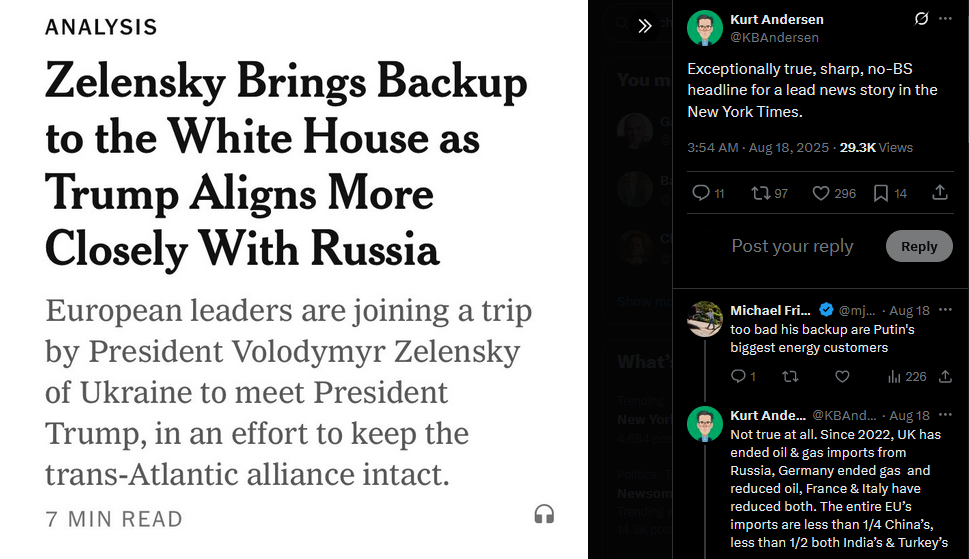Open more options on the main post

coord(946,19)
